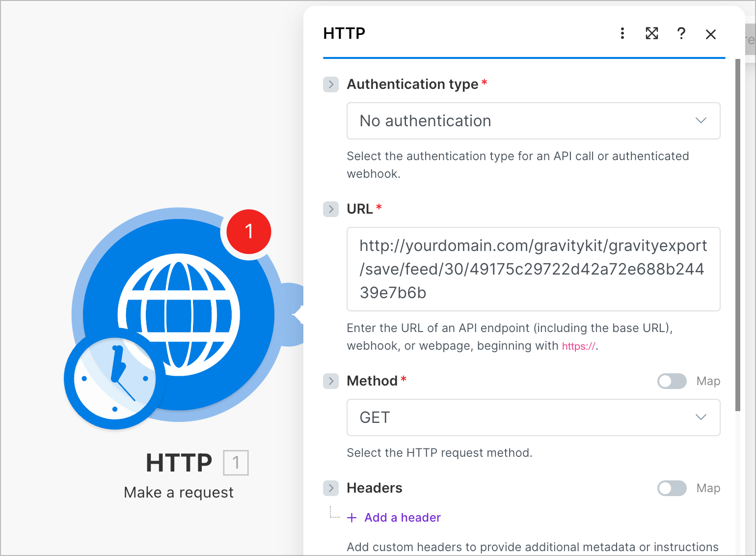The width and height of the screenshot is (756, 556).
Task: Collapse the Authentication type section chevron
Action: coord(331,84)
